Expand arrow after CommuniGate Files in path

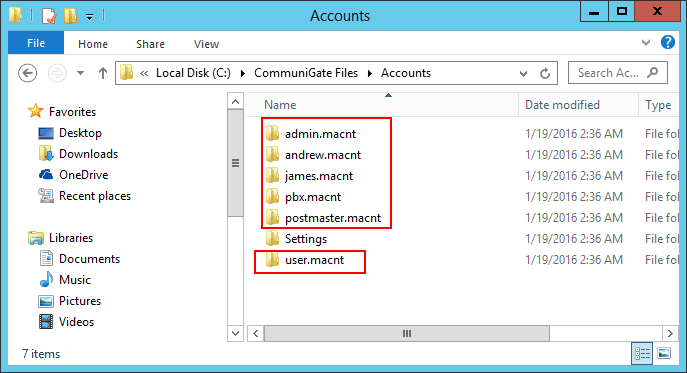pos(370,73)
